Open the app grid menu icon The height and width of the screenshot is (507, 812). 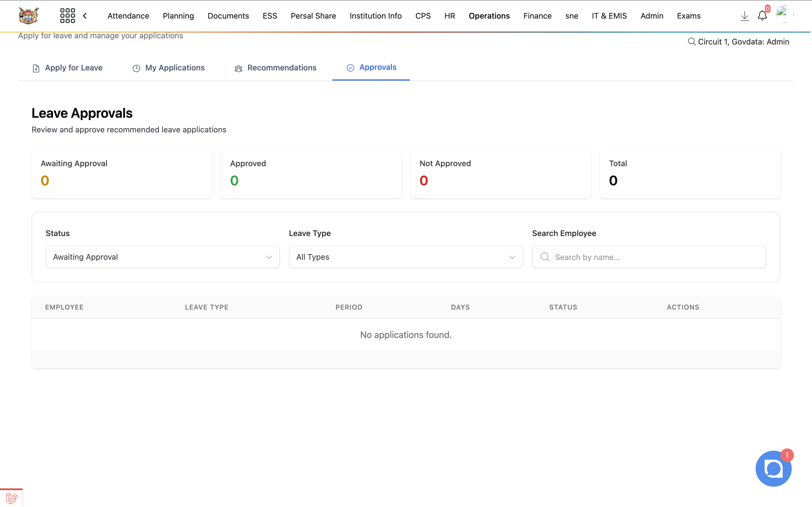coord(67,16)
